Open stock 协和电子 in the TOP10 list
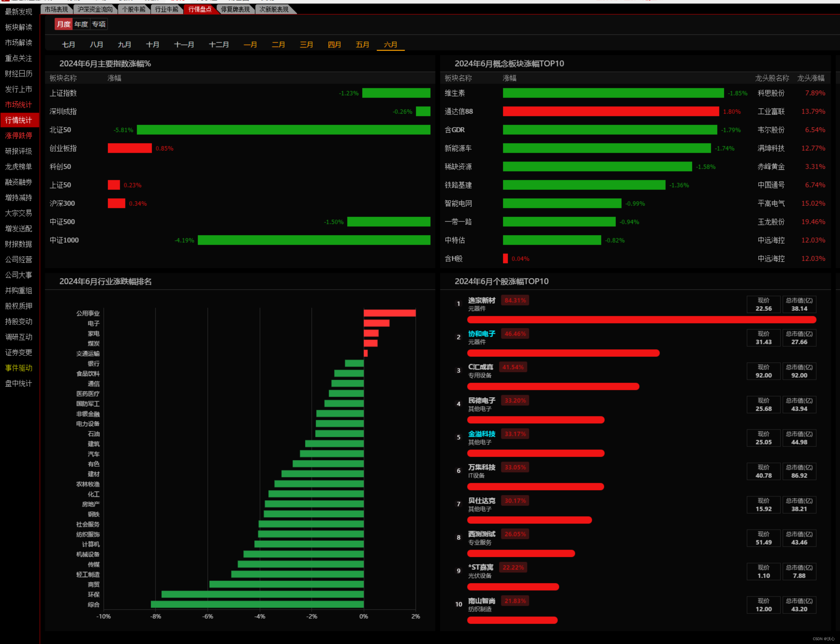Viewport: 840px width, 644px height. click(x=481, y=334)
